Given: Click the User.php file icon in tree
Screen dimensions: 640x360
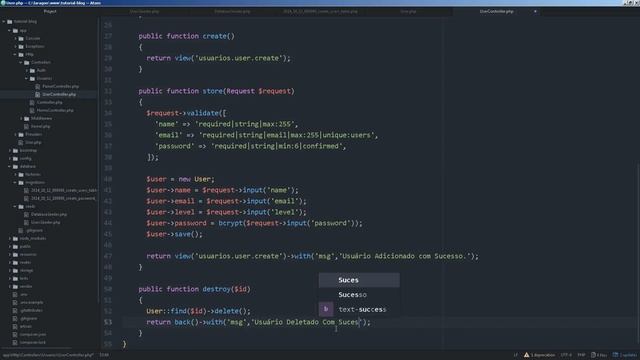Looking at the screenshot, I should (20, 142).
